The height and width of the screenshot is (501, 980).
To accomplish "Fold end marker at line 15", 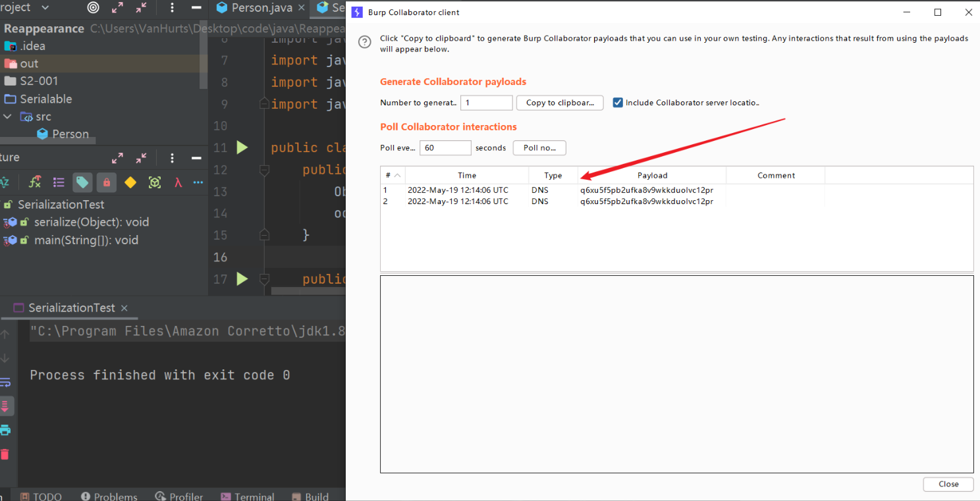I will click(x=264, y=235).
